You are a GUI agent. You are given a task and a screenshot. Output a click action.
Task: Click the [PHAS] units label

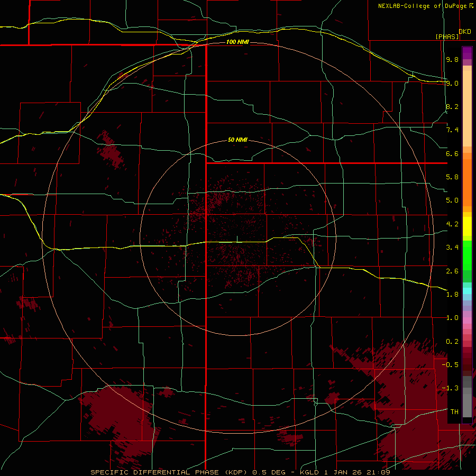[447, 36]
